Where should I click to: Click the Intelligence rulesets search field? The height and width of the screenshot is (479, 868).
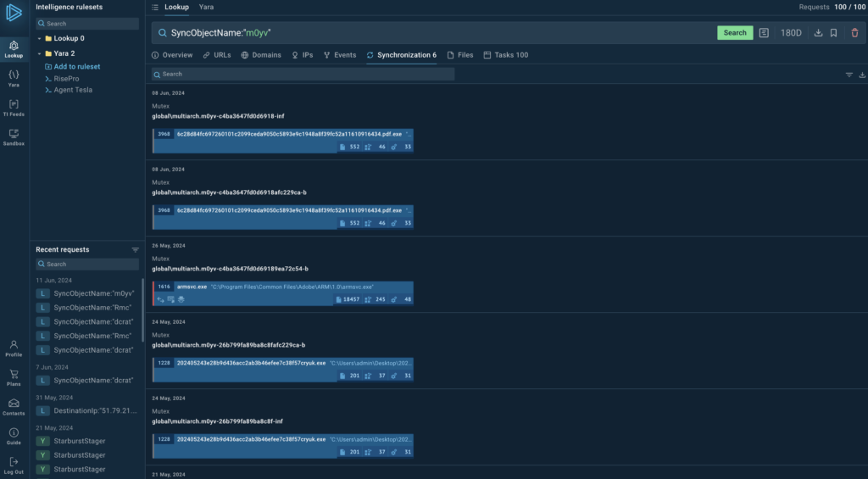87,24
